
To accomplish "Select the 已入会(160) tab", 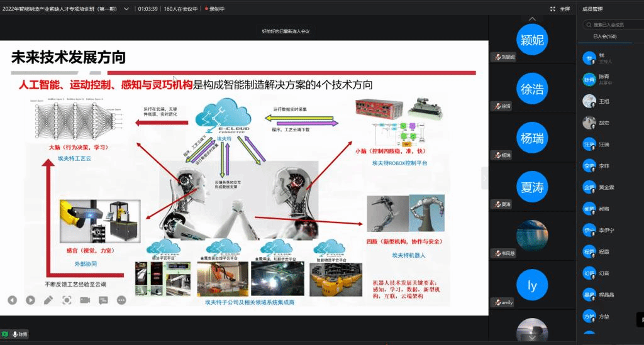I will coord(604,36).
